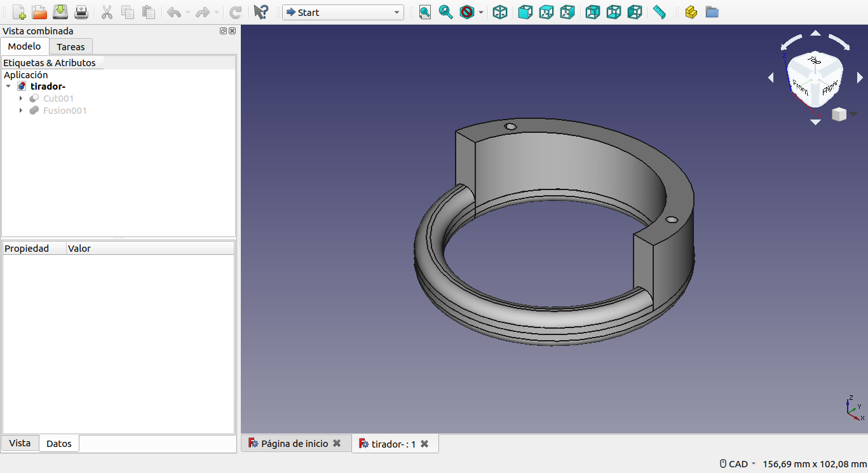The height and width of the screenshot is (473, 868).
Task: Open the Start workbench dropdown
Action: [343, 13]
